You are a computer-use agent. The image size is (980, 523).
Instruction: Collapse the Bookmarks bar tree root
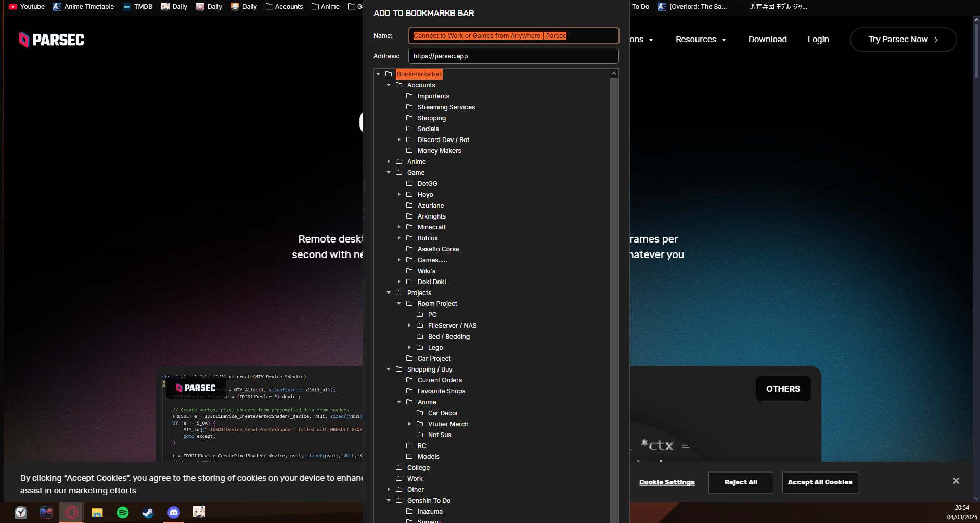[378, 74]
